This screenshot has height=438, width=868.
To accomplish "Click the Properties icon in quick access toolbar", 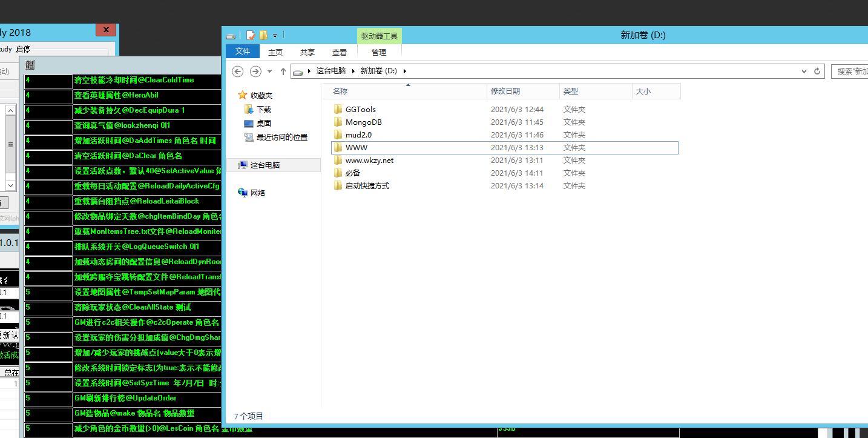I will (x=251, y=36).
